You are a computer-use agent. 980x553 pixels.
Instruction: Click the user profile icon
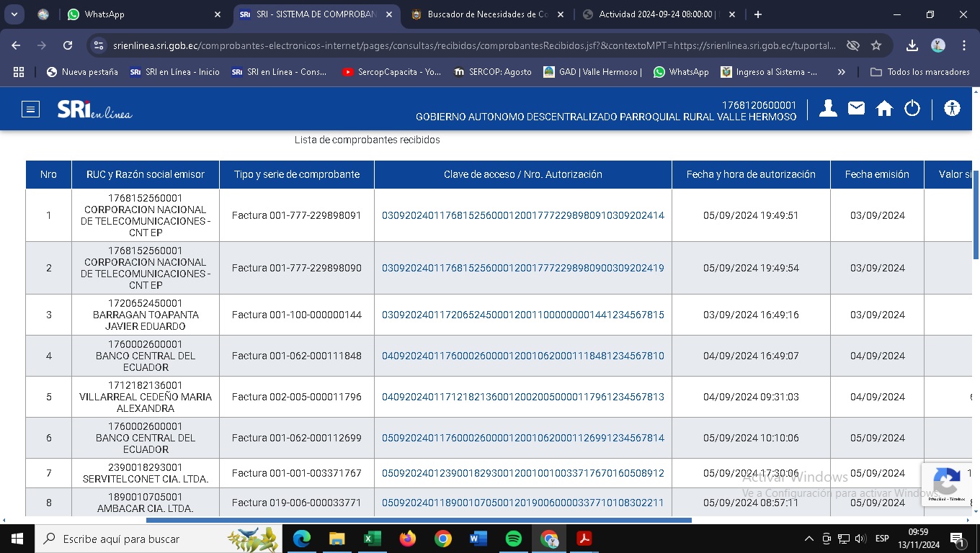click(828, 109)
